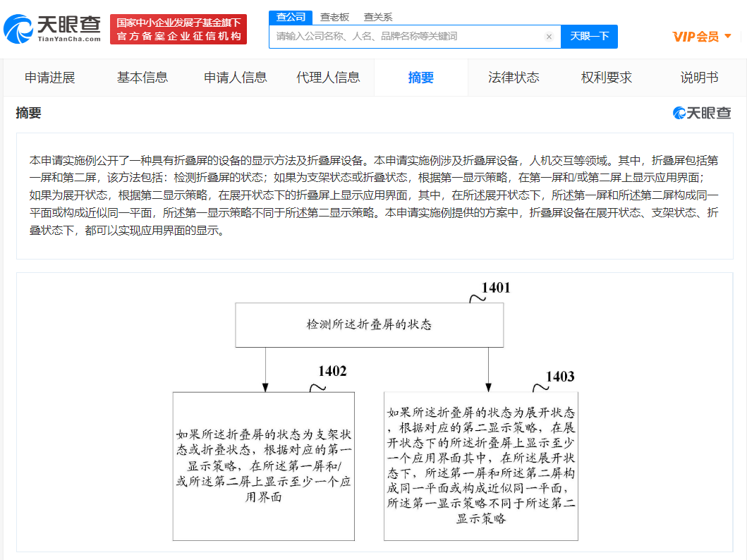Image resolution: width=747 pixels, height=560 pixels.
Task: Click inside the keyword search input field
Action: (x=409, y=37)
